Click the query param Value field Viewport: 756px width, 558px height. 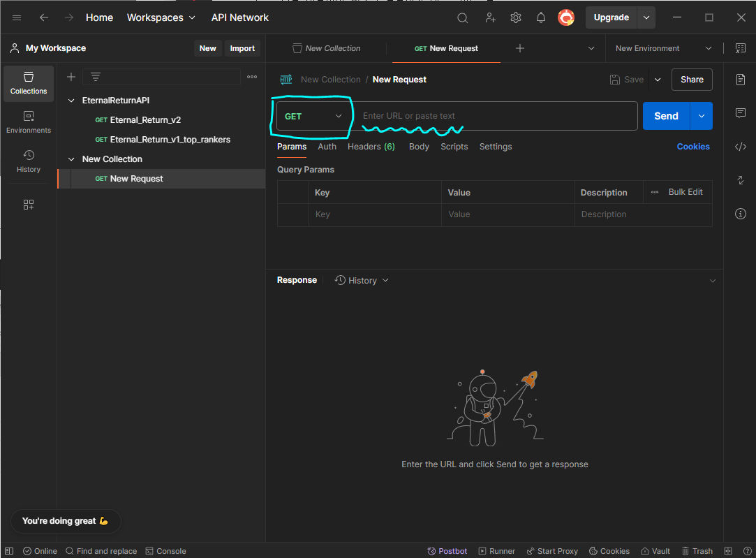507,214
